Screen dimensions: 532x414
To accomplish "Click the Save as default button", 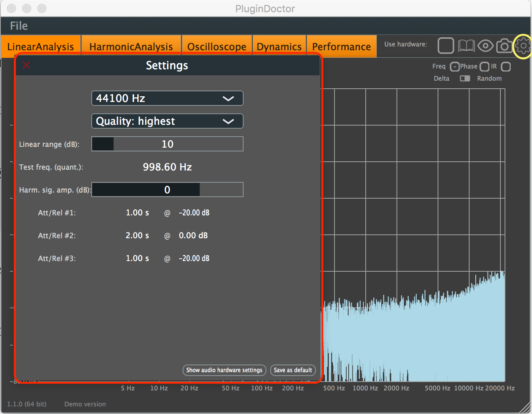I will coord(293,370).
